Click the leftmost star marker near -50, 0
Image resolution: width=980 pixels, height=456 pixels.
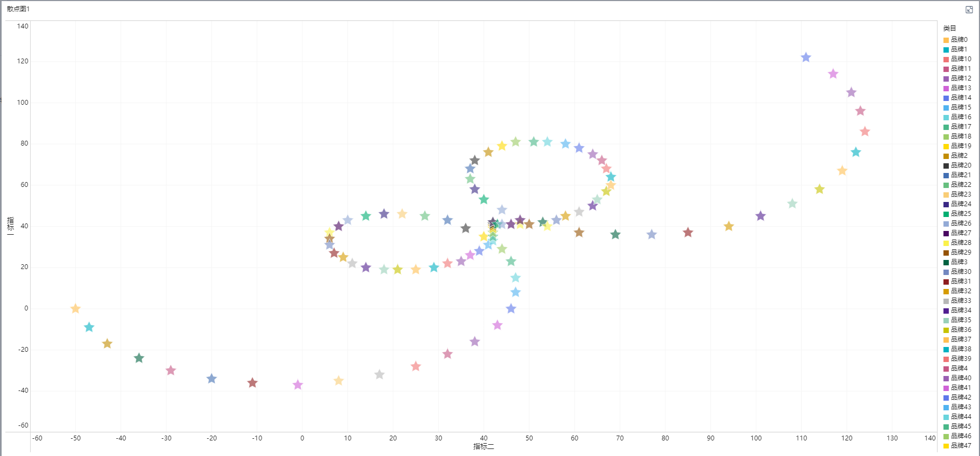[76, 308]
